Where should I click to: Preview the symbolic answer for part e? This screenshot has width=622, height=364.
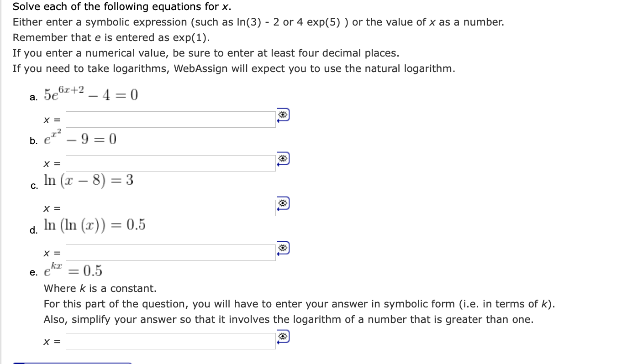point(284,335)
